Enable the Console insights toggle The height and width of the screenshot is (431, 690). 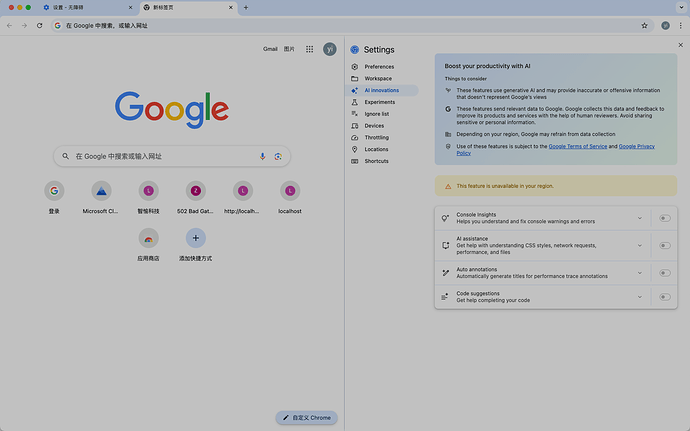(x=664, y=218)
